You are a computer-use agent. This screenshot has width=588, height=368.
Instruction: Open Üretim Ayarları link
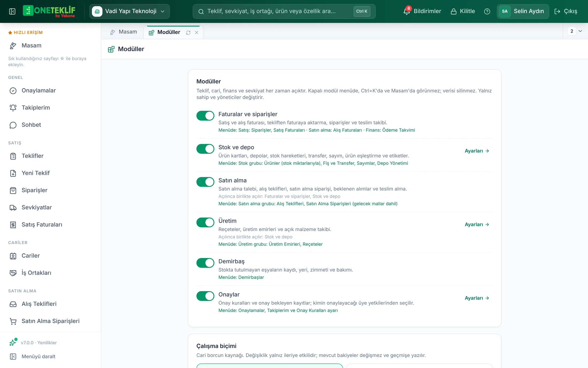[x=477, y=224]
